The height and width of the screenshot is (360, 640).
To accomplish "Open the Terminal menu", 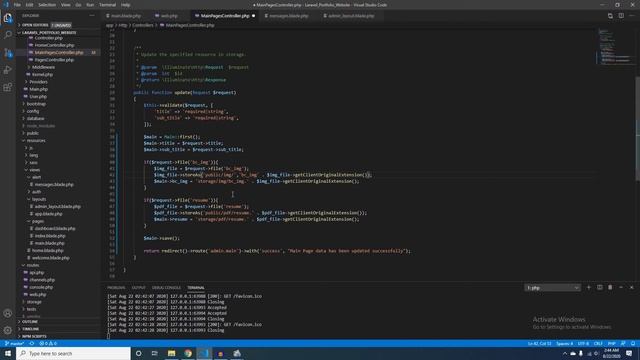I will point(107,5).
